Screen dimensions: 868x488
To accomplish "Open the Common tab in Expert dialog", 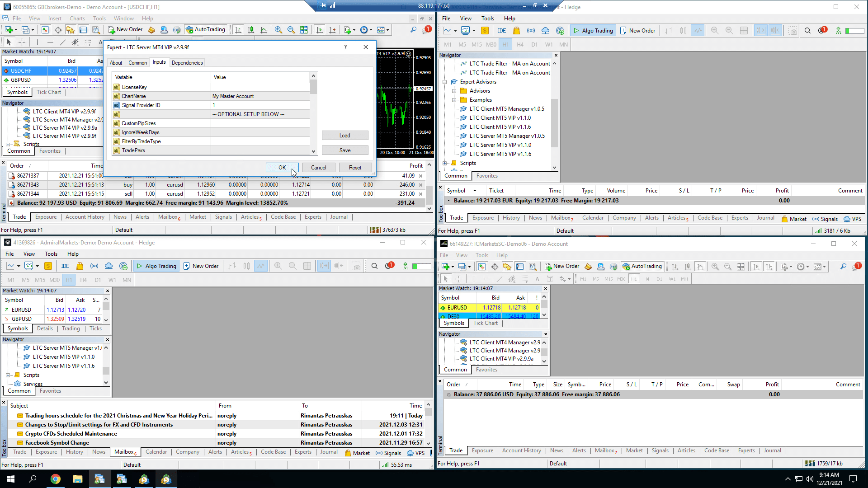I will pyautogui.click(x=137, y=63).
